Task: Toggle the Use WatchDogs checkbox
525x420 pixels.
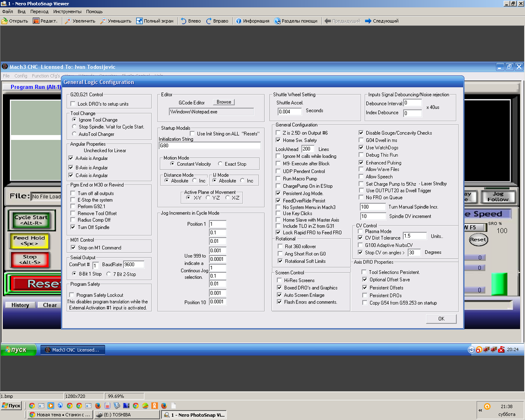Action: point(361,148)
